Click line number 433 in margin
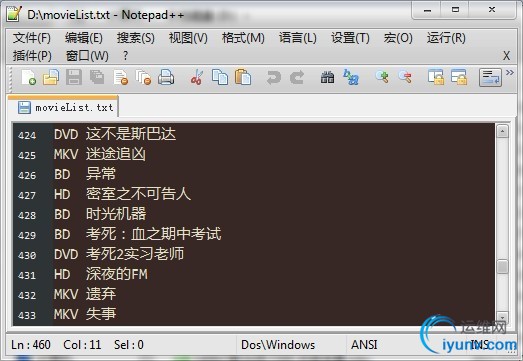Screen dimensions: 523x361 [x=27, y=316]
